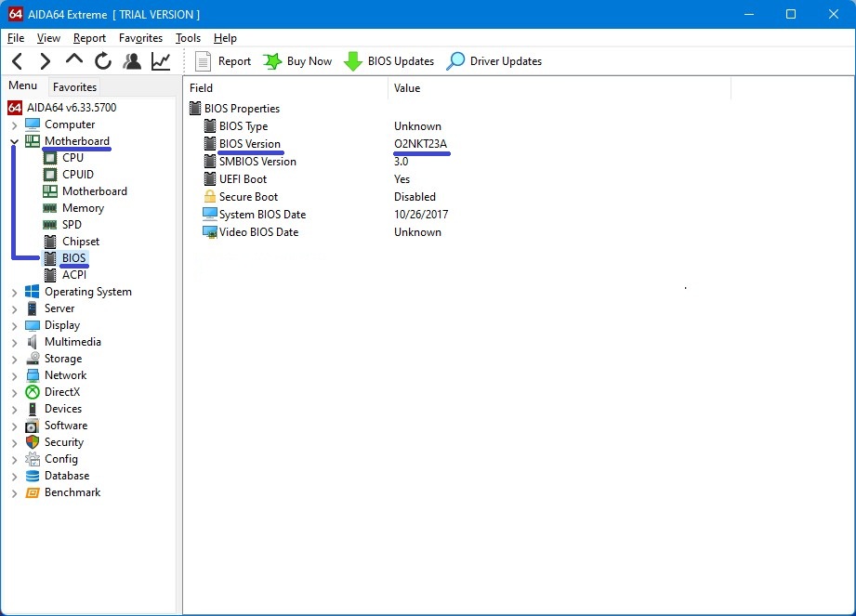Click the Back navigation arrow
Image resolution: width=856 pixels, height=616 pixels.
pos(17,61)
